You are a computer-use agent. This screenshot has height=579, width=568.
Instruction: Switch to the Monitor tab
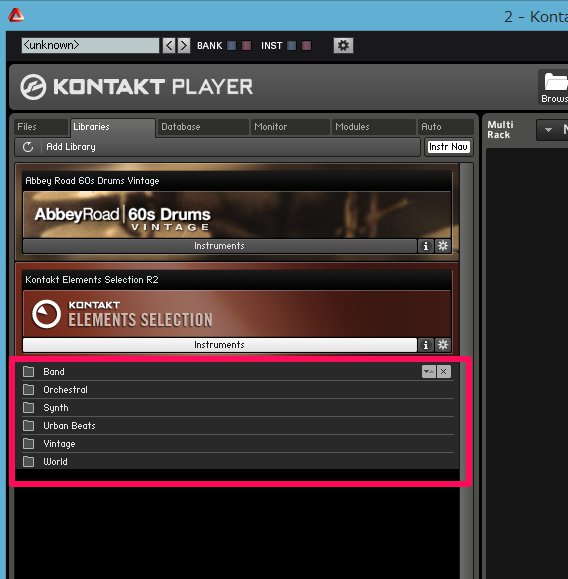click(290, 127)
